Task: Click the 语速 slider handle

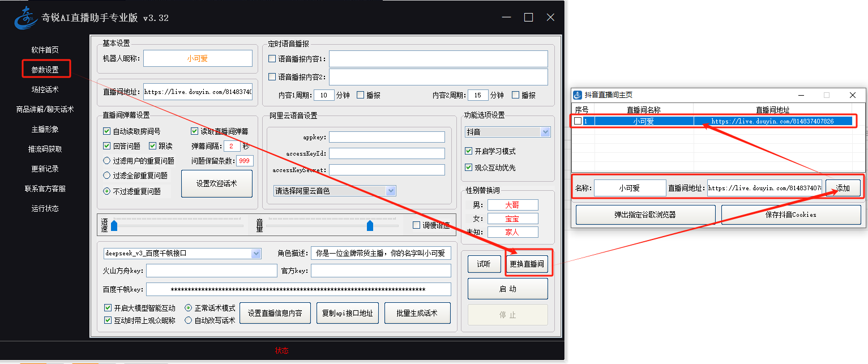Action: [114, 226]
